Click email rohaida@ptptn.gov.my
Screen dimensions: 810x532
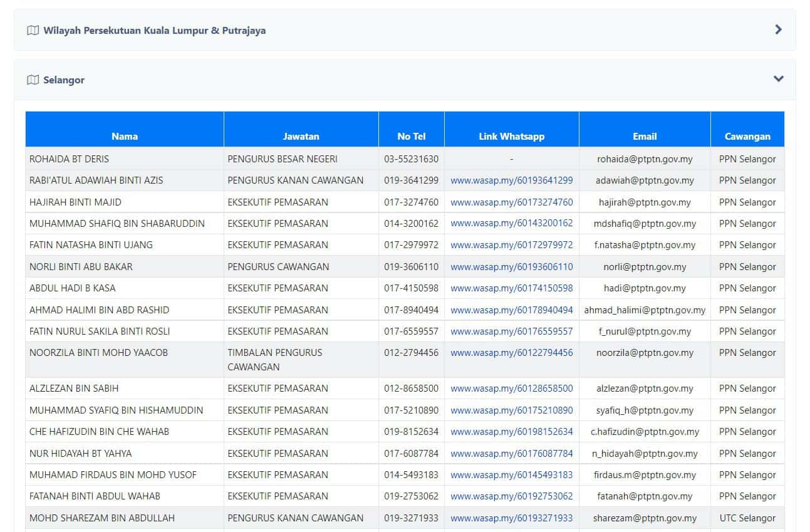click(x=645, y=159)
